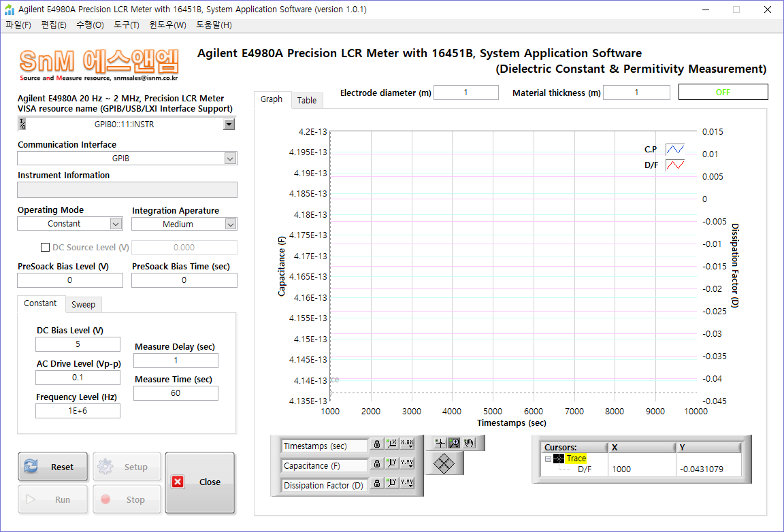Select the Constant settings tab
The image size is (784, 532).
(41, 303)
